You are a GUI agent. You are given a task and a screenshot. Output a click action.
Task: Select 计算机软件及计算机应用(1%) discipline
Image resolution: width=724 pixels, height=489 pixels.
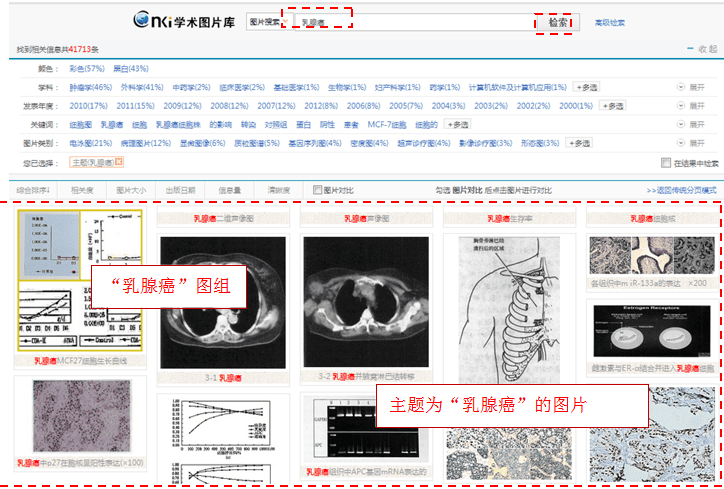pyautogui.click(x=518, y=87)
